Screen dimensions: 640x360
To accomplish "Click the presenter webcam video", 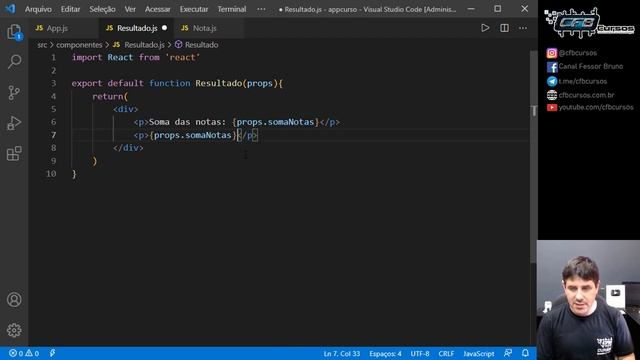I will [x=588, y=300].
